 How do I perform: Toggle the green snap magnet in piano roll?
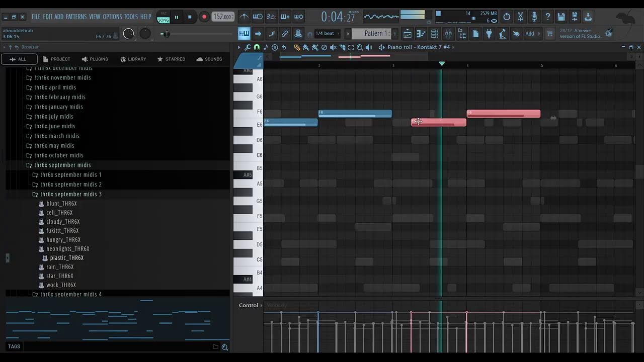pos(257,47)
